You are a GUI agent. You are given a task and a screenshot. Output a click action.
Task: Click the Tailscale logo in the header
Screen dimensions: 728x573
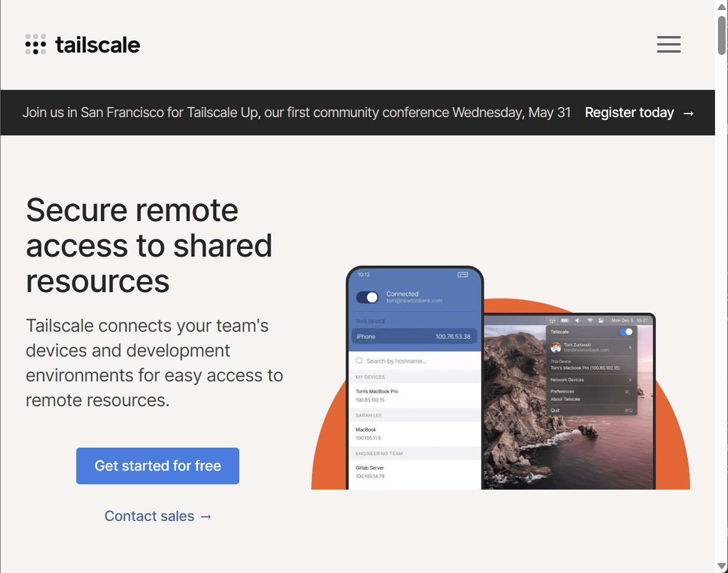(x=82, y=44)
